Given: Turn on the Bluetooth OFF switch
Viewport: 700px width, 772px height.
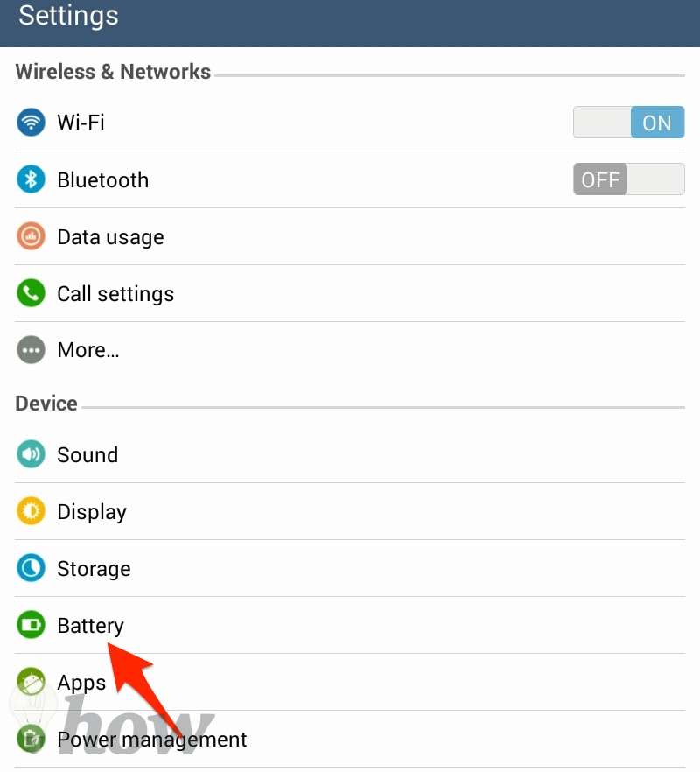Looking at the screenshot, I should [628, 179].
